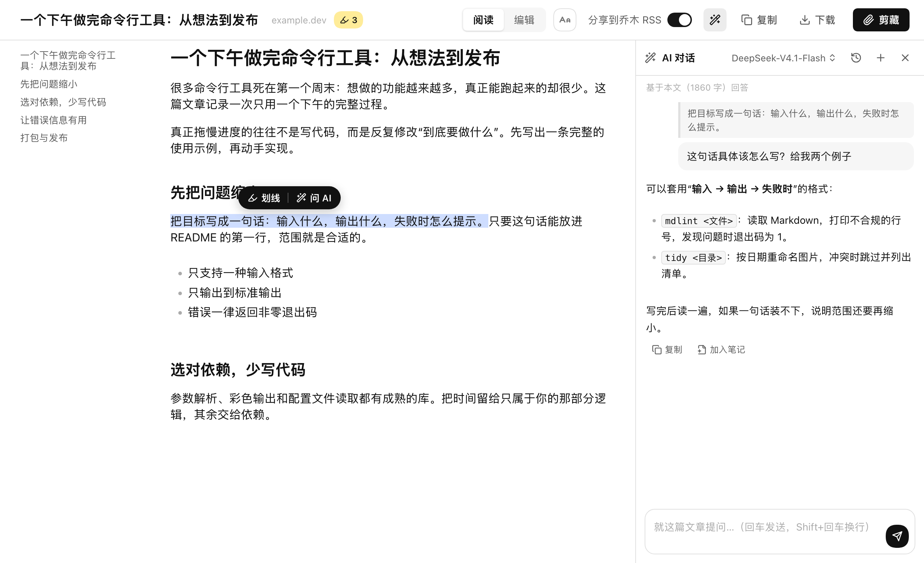Click the 基于本文（1860 字）回答 label

click(697, 88)
